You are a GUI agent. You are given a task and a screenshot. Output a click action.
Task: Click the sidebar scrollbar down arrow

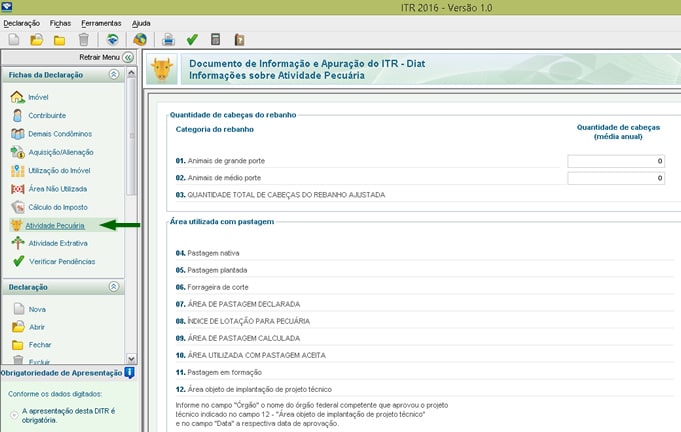pyautogui.click(x=132, y=359)
